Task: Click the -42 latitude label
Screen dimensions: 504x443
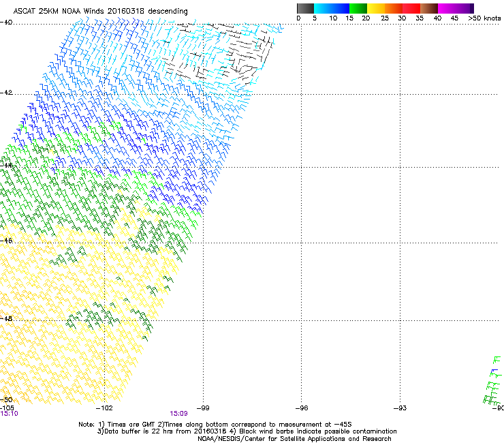Action: coord(6,93)
